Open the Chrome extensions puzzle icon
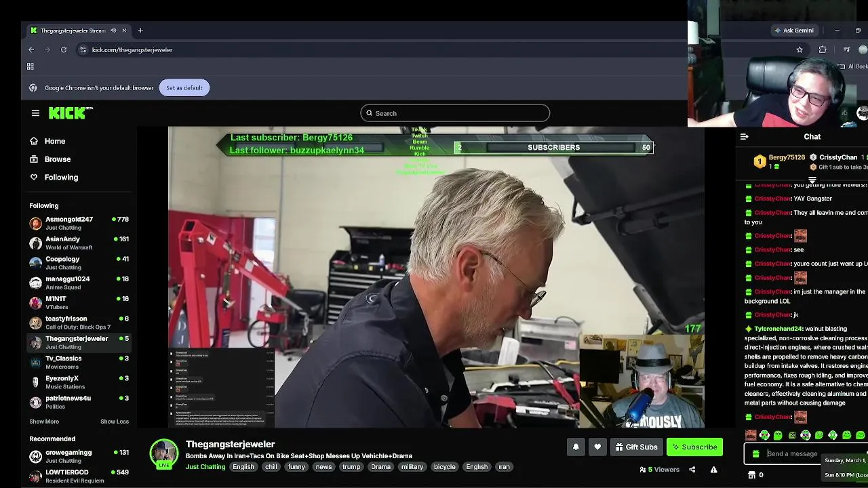The width and height of the screenshot is (868, 488). pos(823,49)
